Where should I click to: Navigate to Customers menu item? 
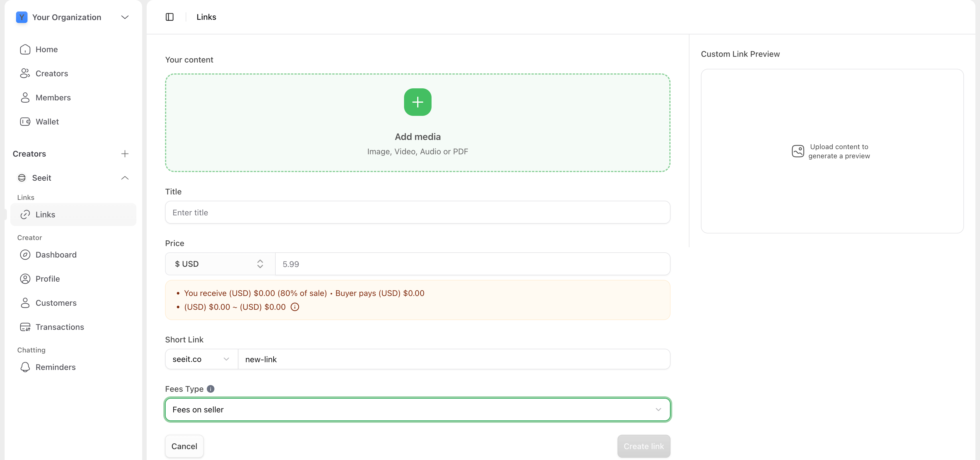[x=56, y=303]
